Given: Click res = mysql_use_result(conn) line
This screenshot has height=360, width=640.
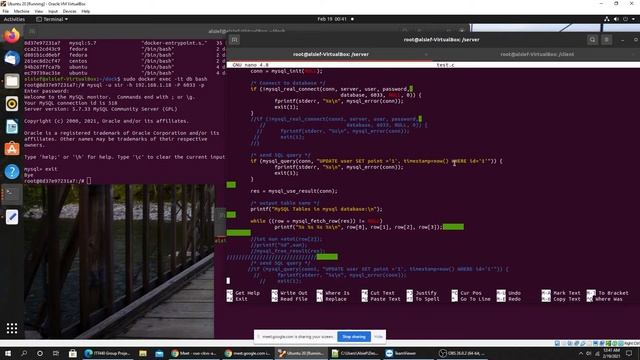Looking at the screenshot, I should pos(294,191).
